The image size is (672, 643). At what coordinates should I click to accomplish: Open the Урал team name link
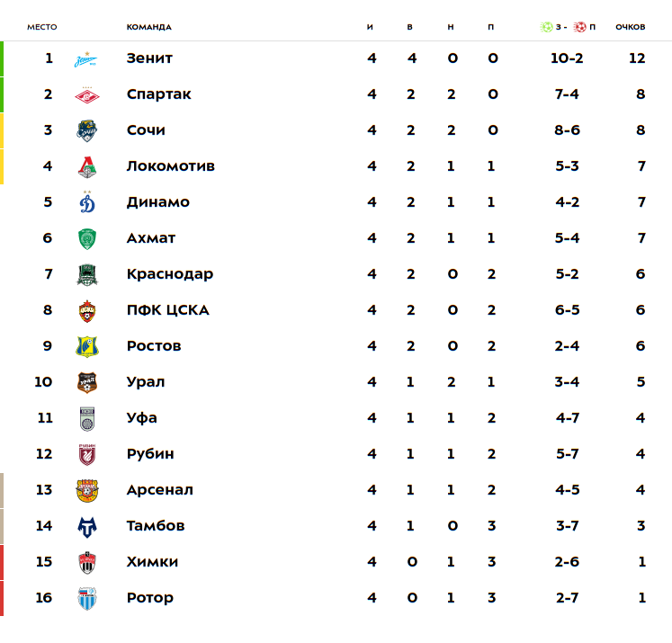tap(146, 382)
